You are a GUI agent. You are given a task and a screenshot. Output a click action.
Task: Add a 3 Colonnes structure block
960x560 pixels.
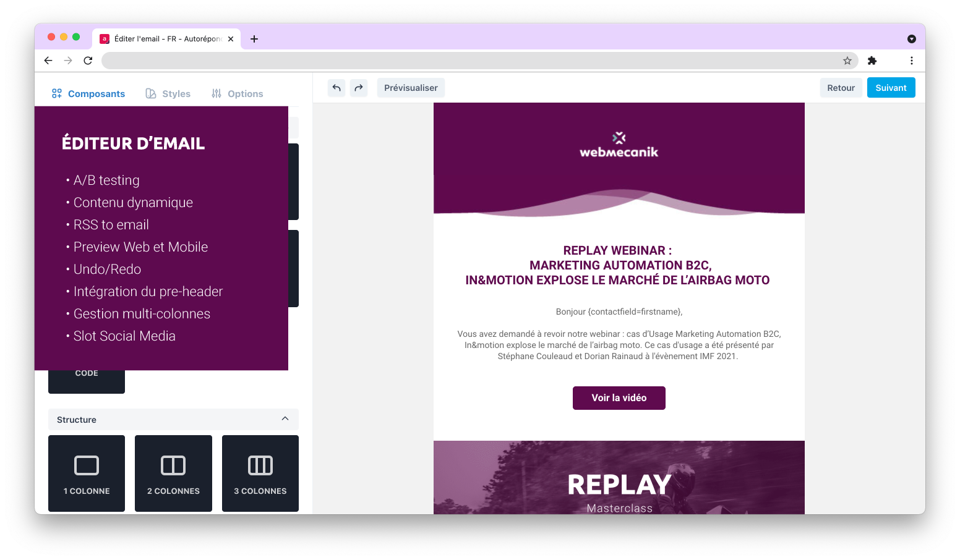(260, 473)
